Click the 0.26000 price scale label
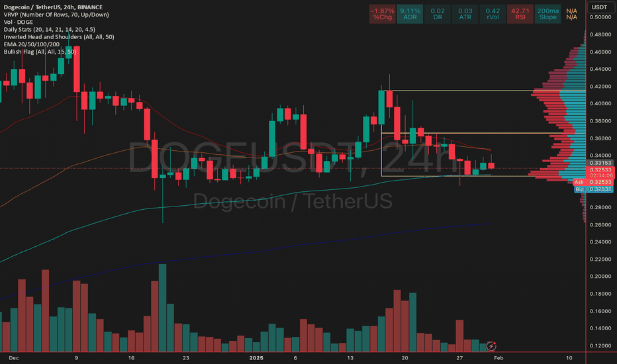This screenshot has height=364, width=617. pyautogui.click(x=600, y=225)
